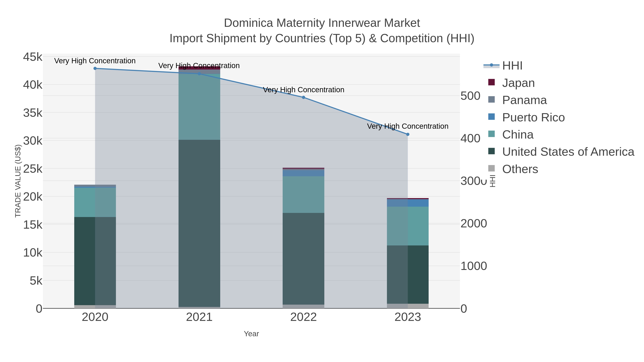Select the 2020 HHI data point
The width and height of the screenshot is (644, 362).
coord(95,68)
